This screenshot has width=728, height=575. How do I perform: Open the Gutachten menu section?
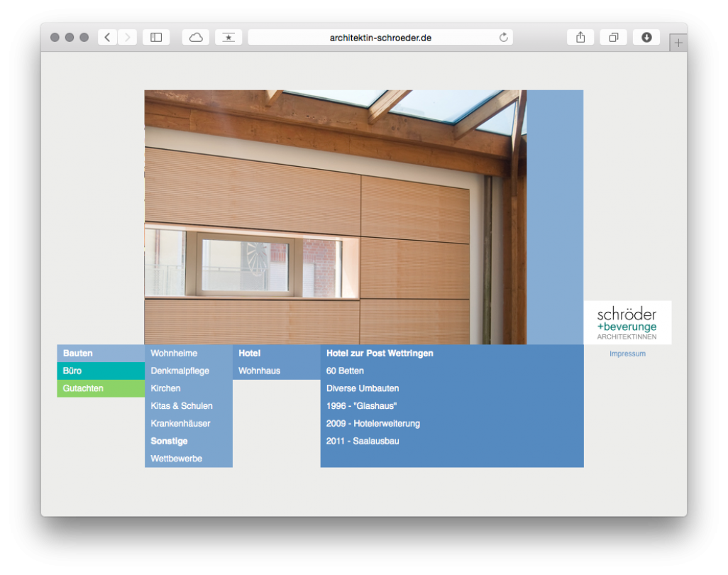click(x=101, y=388)
